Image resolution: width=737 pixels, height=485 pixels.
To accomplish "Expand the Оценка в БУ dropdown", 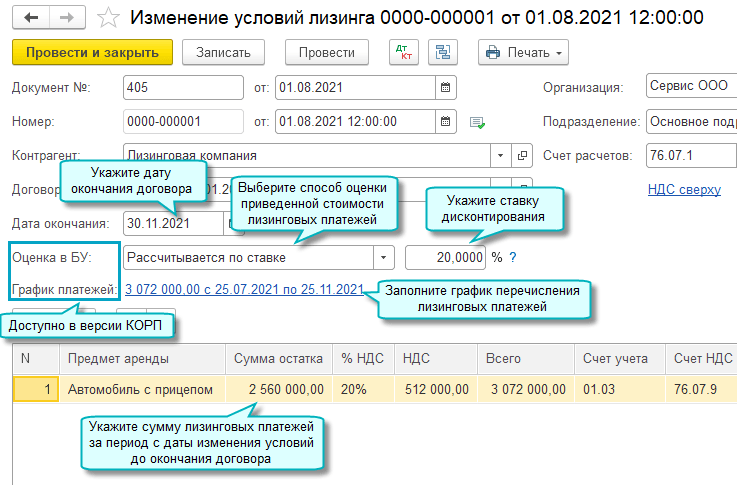I will point(382,258).
